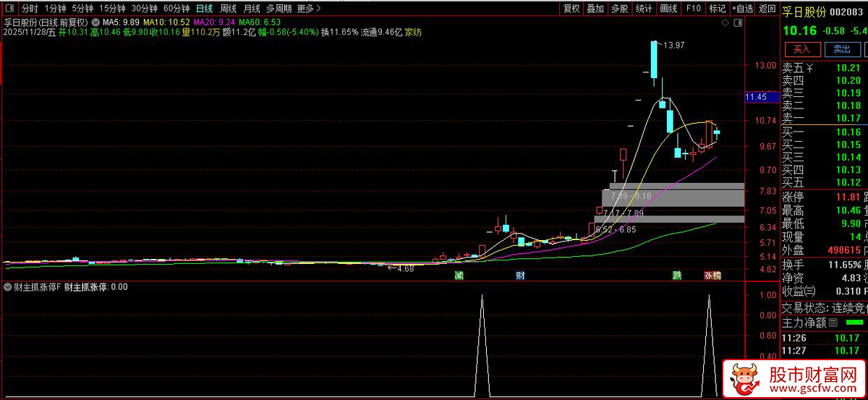Click the 卖四 10.20 ask row

tap(824, 81)
